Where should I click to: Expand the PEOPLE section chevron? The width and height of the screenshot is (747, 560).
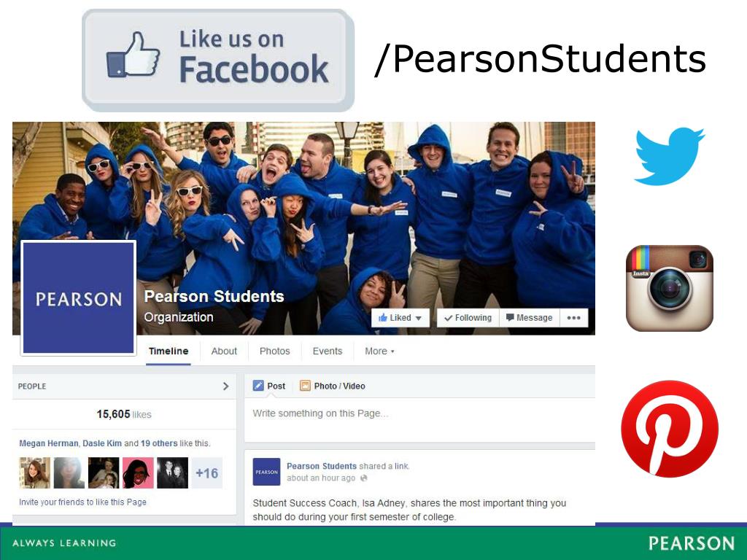(226, 386)
